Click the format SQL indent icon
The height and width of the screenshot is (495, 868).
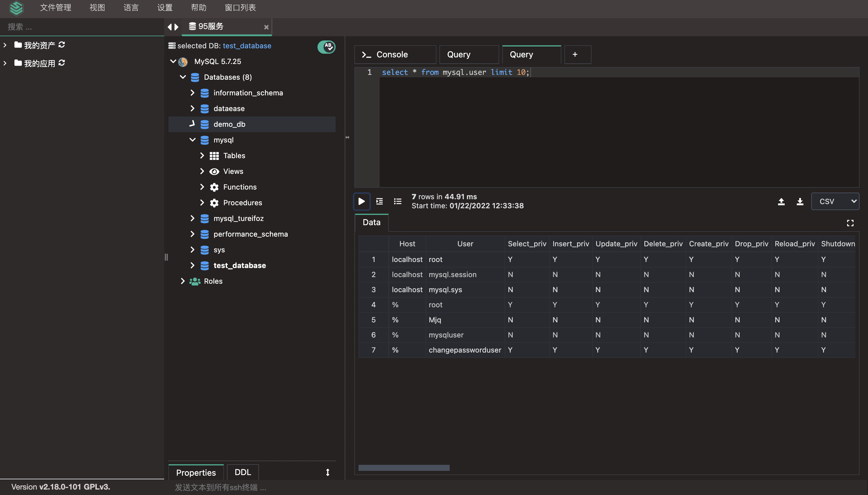point(380,201)
